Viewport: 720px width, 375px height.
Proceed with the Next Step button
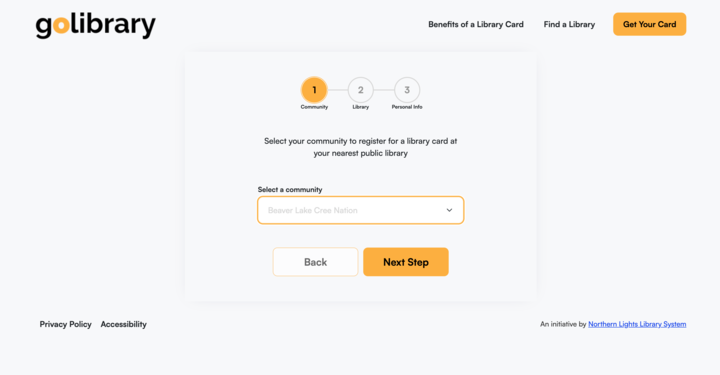(406, 262)
